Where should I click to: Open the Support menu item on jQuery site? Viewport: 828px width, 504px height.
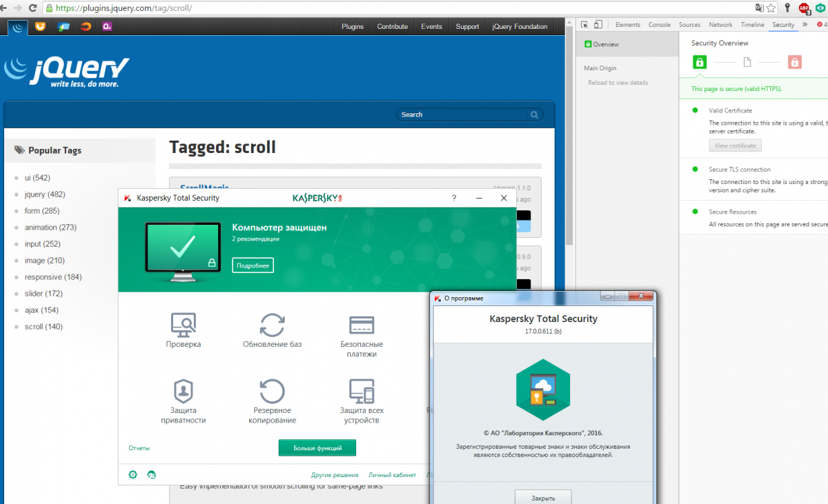pos(467,27)
